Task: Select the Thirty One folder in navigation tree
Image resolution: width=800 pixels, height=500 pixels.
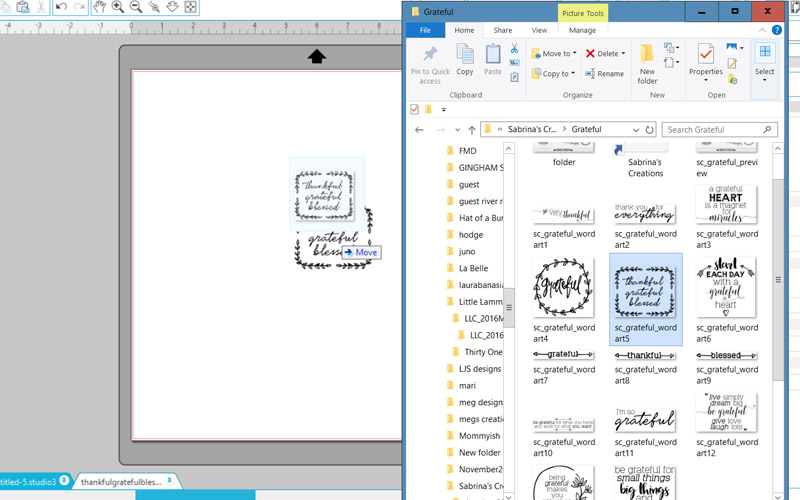Action: [483, 352]
